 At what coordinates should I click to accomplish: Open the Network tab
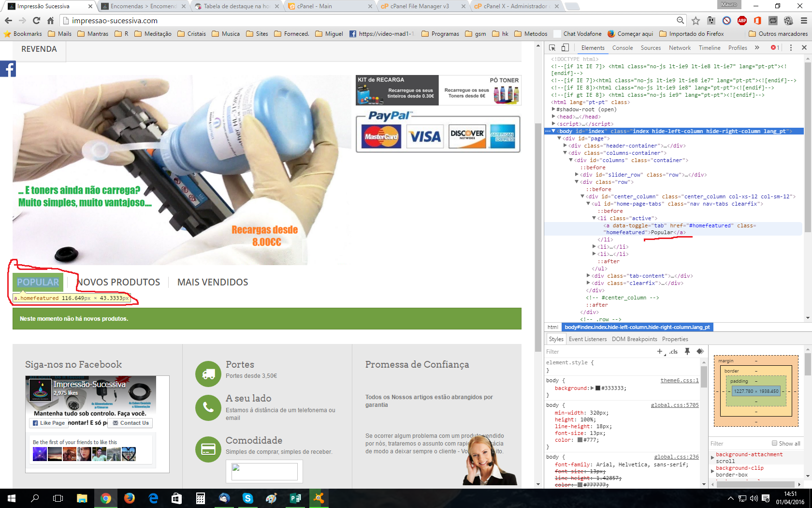(680, 48)
